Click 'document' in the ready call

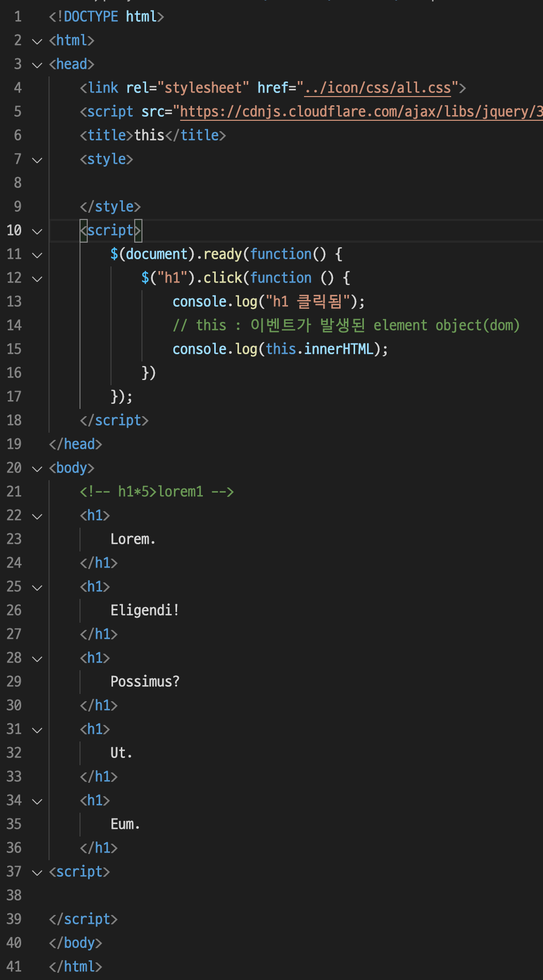156,254
